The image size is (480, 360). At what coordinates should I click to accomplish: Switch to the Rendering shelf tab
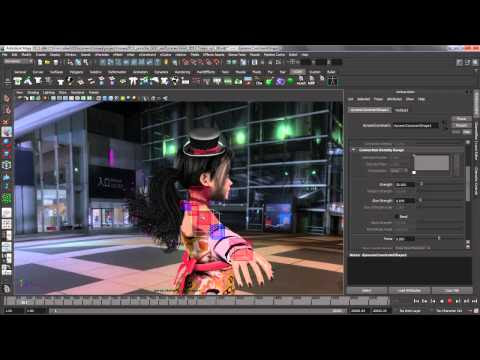pyautogui.click(x=182, y=72)
